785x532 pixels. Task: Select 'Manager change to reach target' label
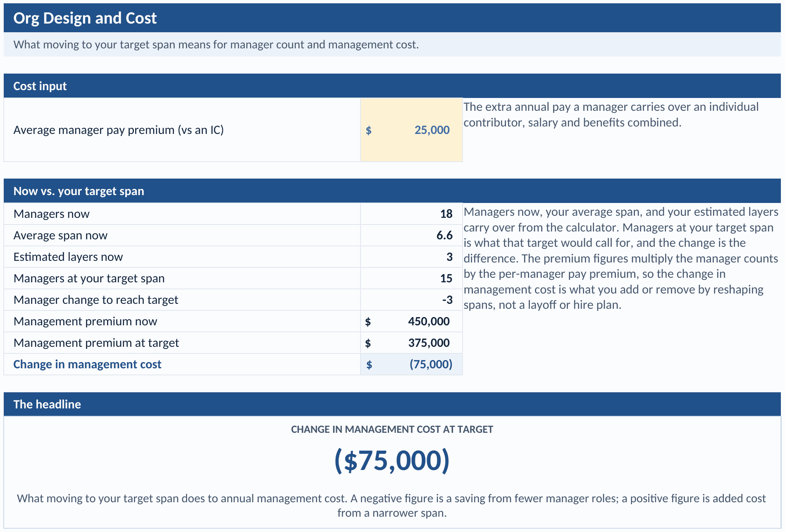[x=95, y=300]
